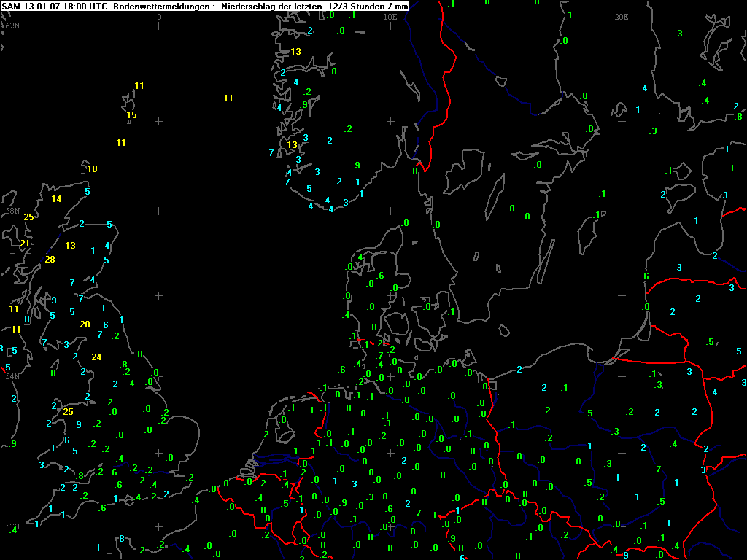This screenshot has width=747, height=560.
Task: Click the 58N latitude label
Action: [12, 211]
